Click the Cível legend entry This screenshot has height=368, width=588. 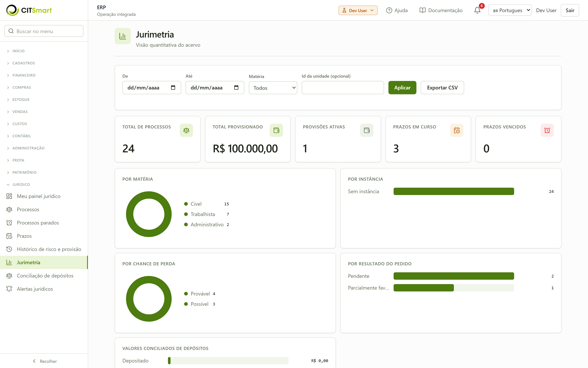[x=207, y=204]
